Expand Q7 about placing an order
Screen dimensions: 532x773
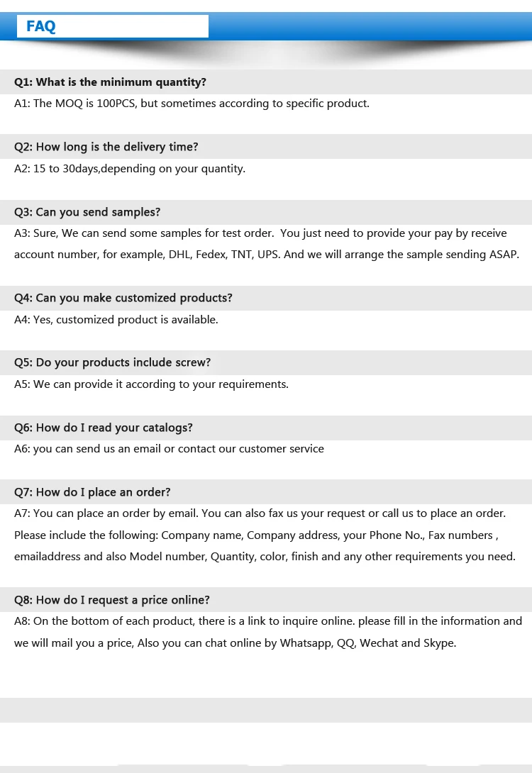92,492
